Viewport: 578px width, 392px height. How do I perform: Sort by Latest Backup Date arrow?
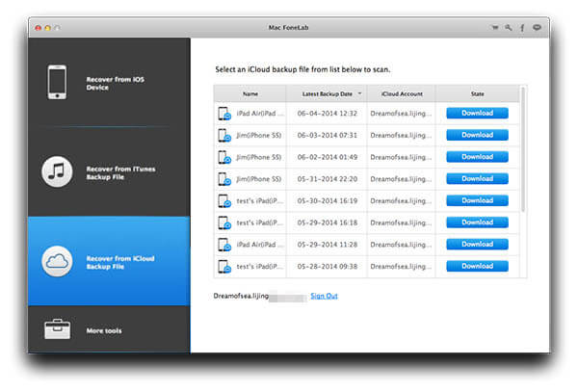tap(360, 93)
